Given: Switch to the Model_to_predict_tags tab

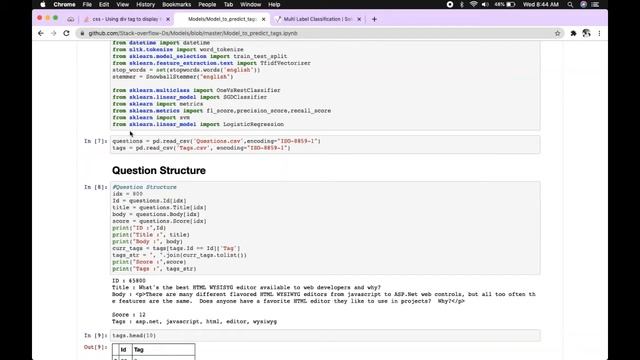Looking at the screenshot, I should (222, 19).
